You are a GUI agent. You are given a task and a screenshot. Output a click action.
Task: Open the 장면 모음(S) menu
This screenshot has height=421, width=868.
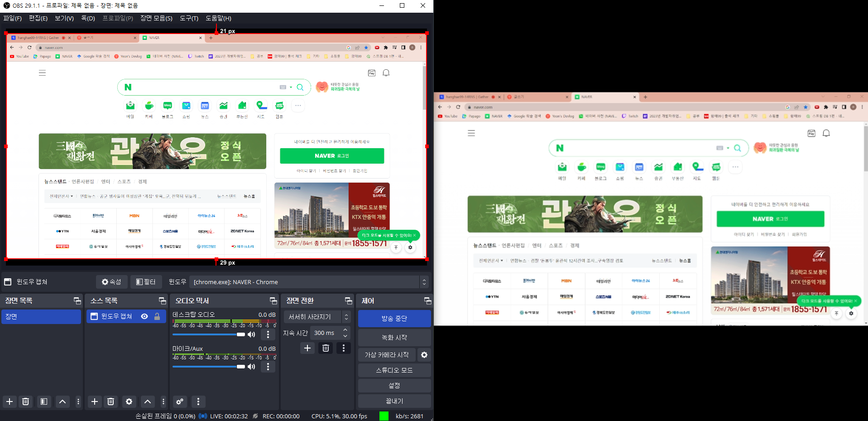pos(156,18)
